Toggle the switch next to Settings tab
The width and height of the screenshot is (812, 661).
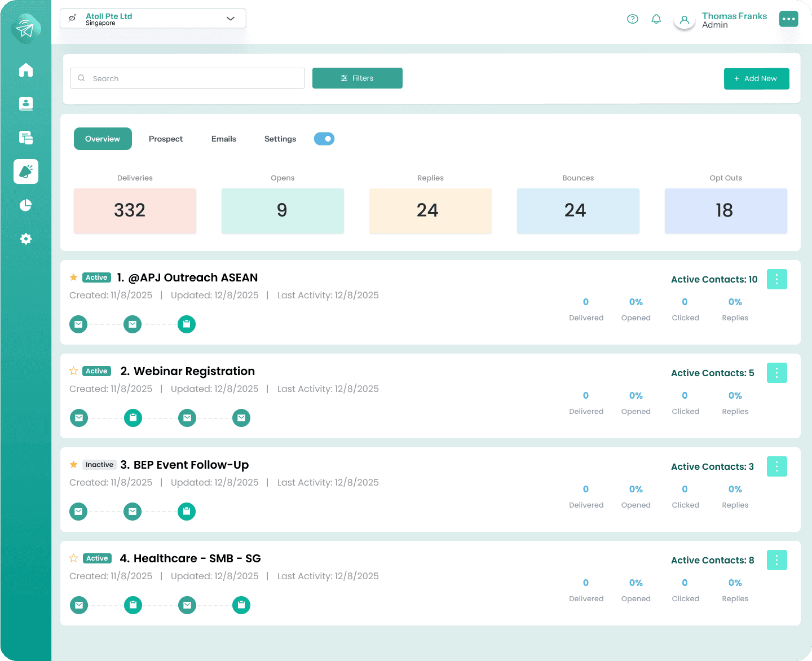click(x=324, y=138)
